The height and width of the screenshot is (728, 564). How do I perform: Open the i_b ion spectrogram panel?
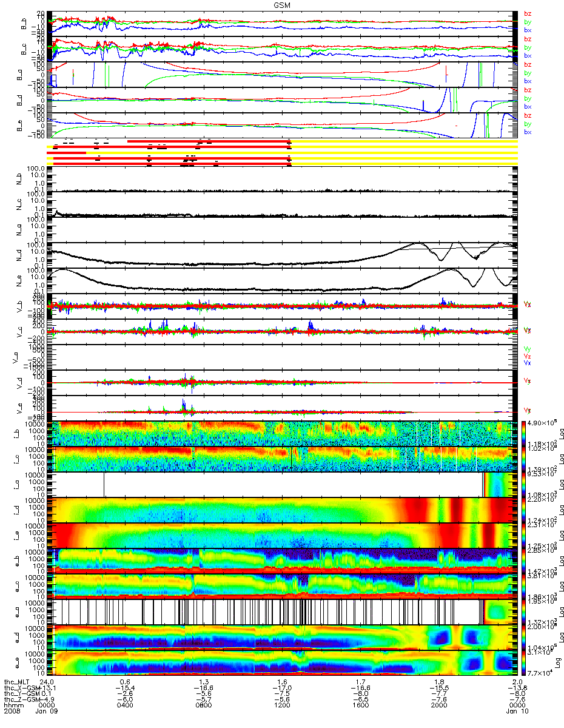pyautogui.click(x=283, y=433)
